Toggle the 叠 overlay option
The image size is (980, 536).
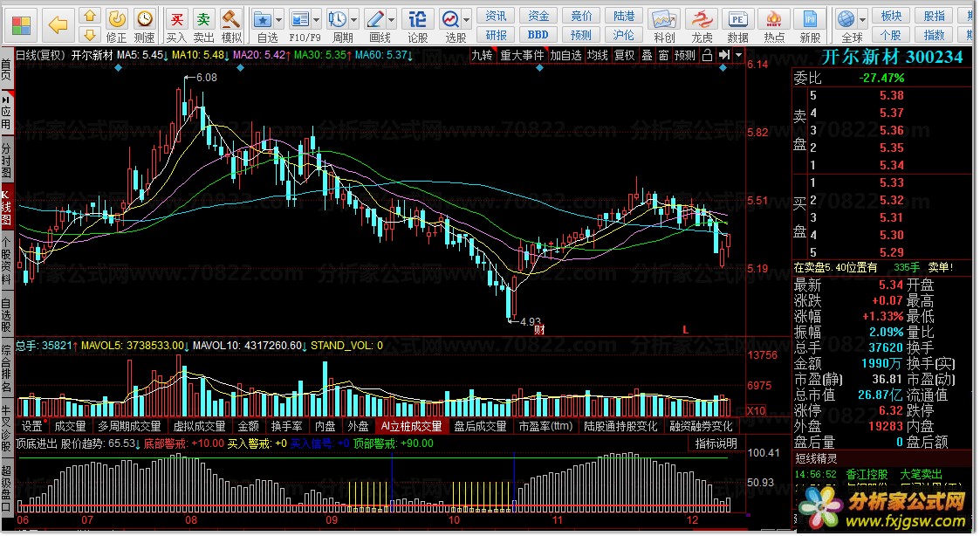click(x=648, y=56)
